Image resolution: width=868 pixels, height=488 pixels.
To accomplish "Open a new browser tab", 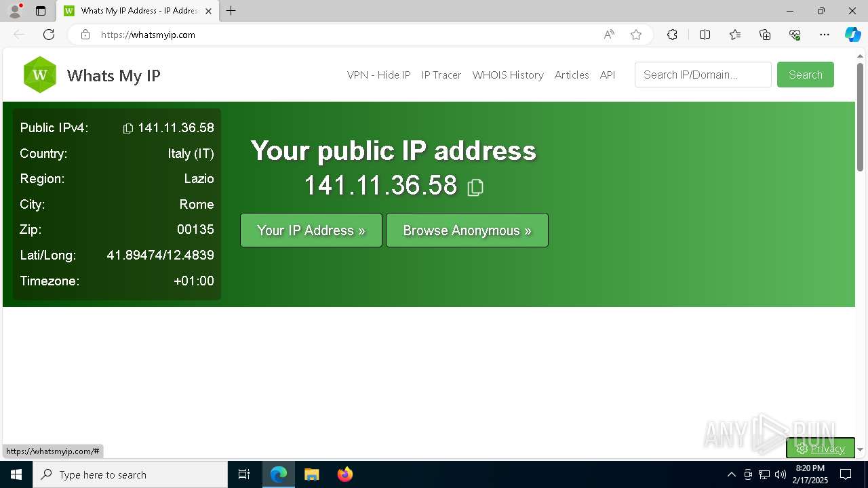I will click(x=231, y=11).
